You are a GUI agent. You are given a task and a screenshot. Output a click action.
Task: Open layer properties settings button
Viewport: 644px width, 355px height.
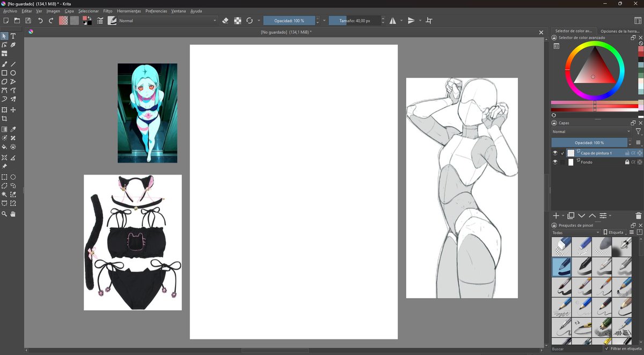point(603,215)
